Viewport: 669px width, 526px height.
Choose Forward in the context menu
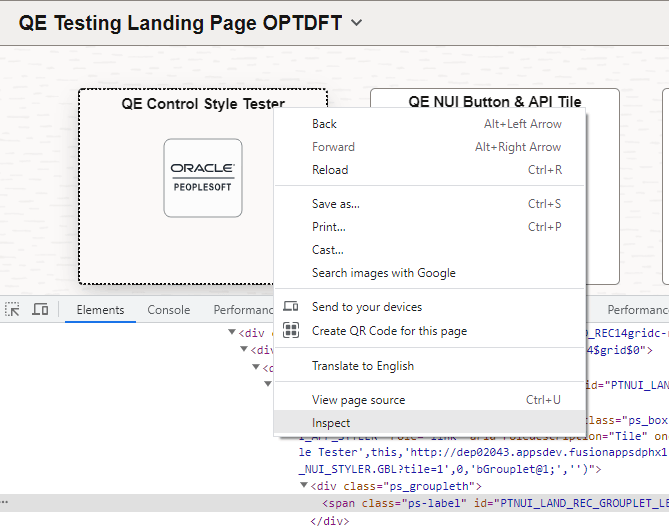(x=429, y=147)
